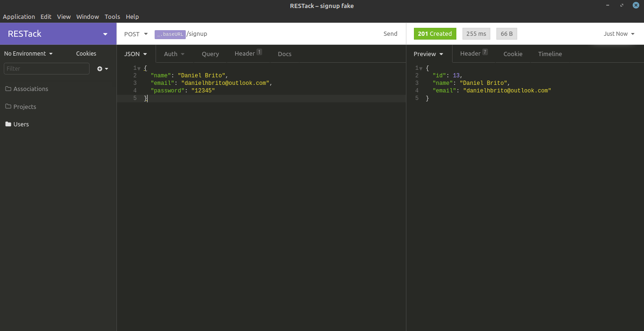This screenshot has width=644, height=331.
Task: Open the Just Now response history dropdown
Action: tap(619, 34)
